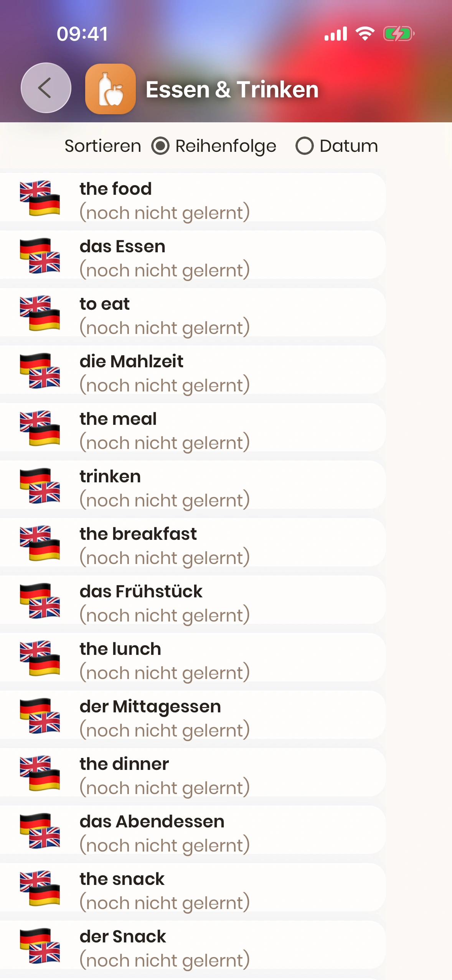Tap the flag icon beside 'the food'

coord(40,198)
